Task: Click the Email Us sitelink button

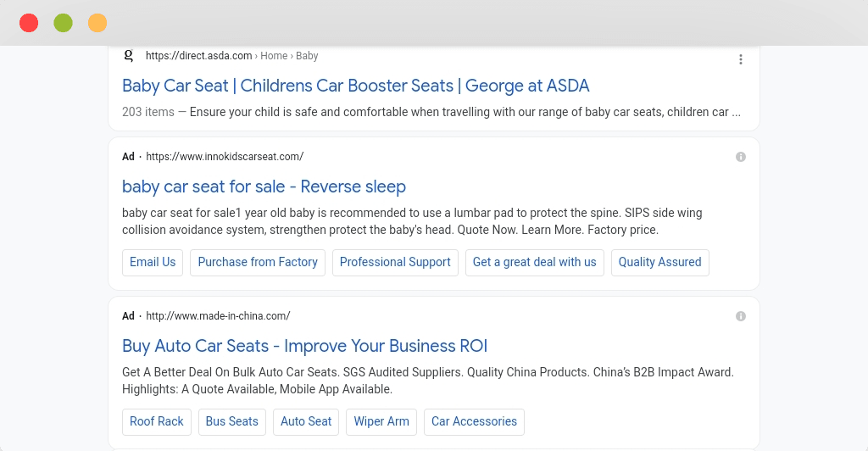Action: (x=153, y=262)
